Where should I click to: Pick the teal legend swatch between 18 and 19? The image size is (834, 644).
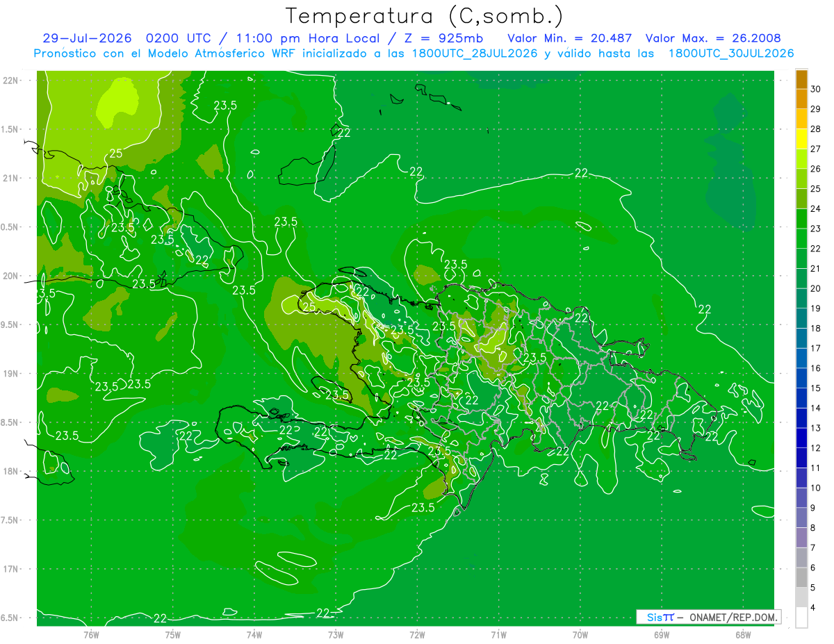pyautogui.click(x=801, y=318)
